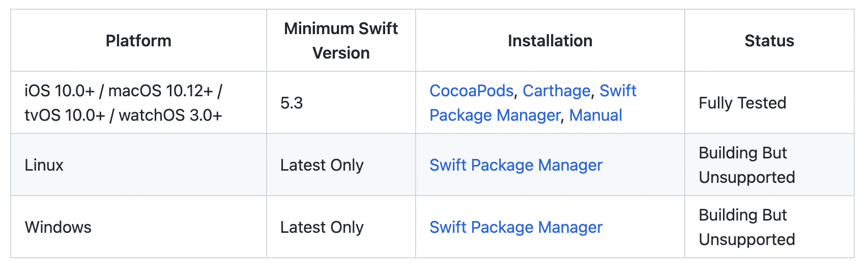Click Latest Only in the Windows row
The height and width of the screenshot is (271, 868).
(322, 227)
